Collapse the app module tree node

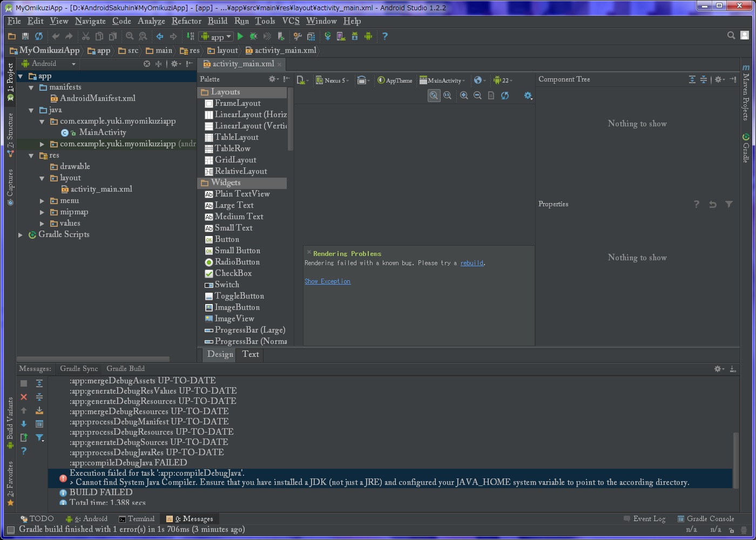[x=21, y=76]
